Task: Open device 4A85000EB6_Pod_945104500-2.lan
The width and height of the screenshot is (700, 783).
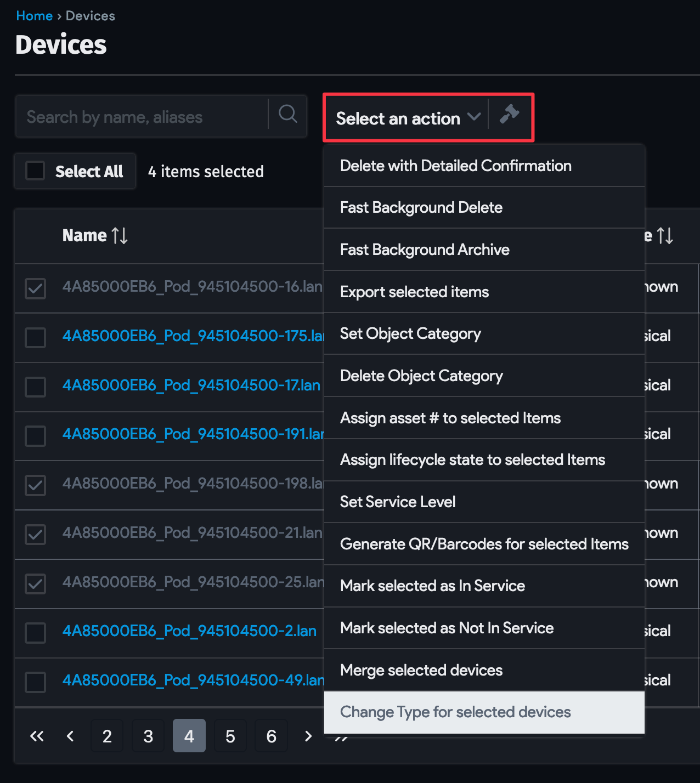Action: click(x=188, y=631)
